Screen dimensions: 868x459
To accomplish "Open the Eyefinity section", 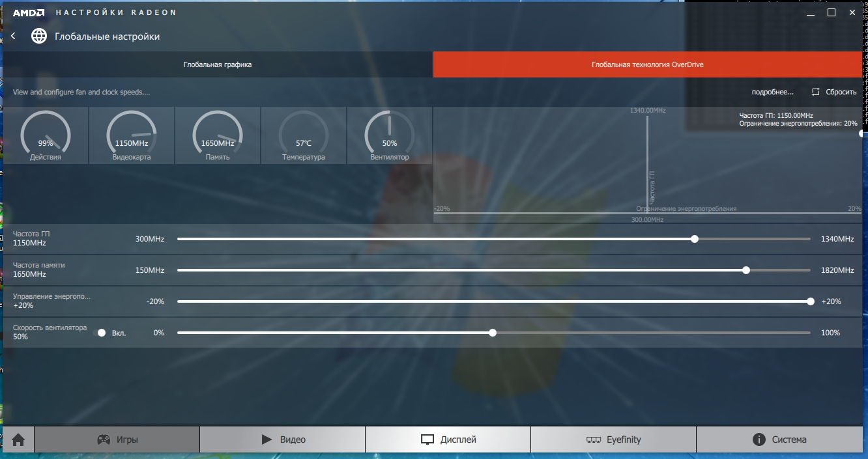I will (614, 439).
